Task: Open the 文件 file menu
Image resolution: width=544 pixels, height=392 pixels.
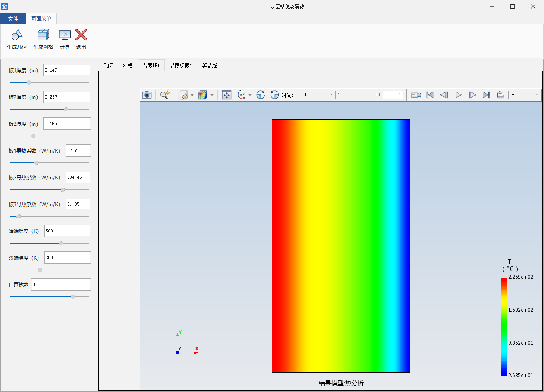Action: click(x=13, y=19)
